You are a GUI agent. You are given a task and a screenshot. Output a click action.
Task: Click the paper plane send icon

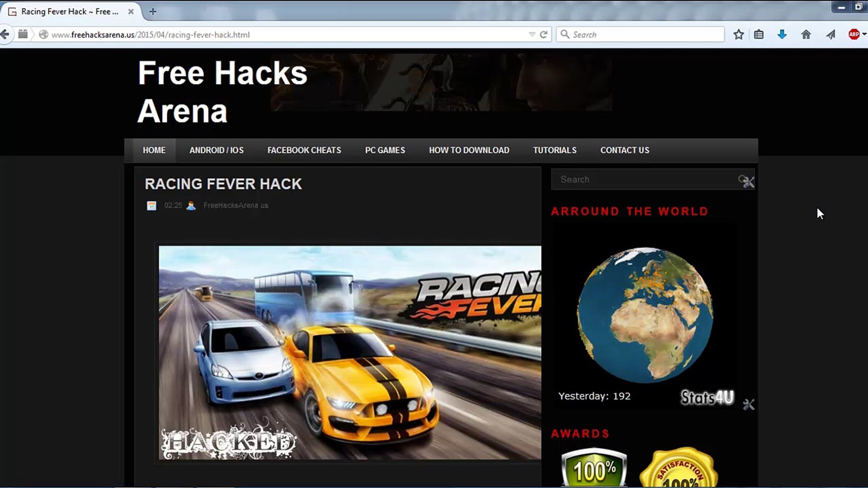(x=830, y=34)
